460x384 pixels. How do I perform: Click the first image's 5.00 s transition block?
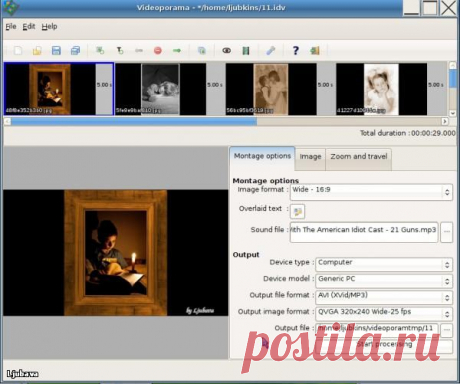[x=104, y=89]
